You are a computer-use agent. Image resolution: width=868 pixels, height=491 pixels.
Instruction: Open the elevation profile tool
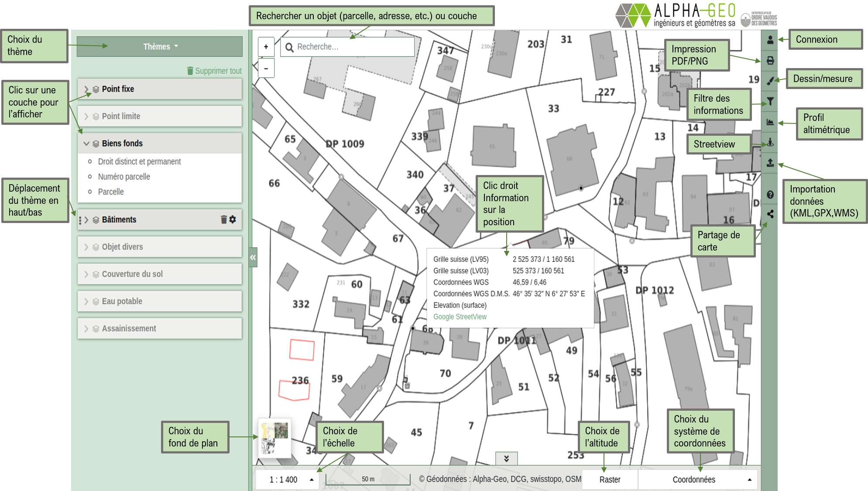(770, 122)
